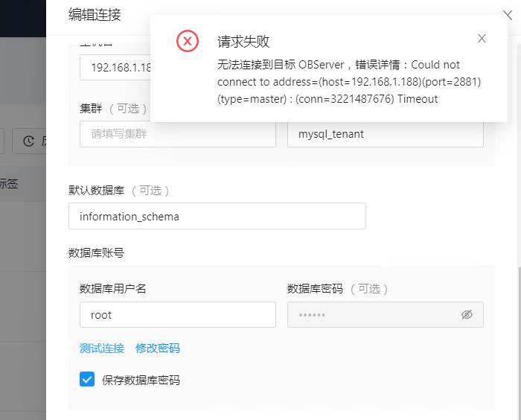521x420 pixels.
Task: Click the request failed notification title
Action: (x=243, y=41)
